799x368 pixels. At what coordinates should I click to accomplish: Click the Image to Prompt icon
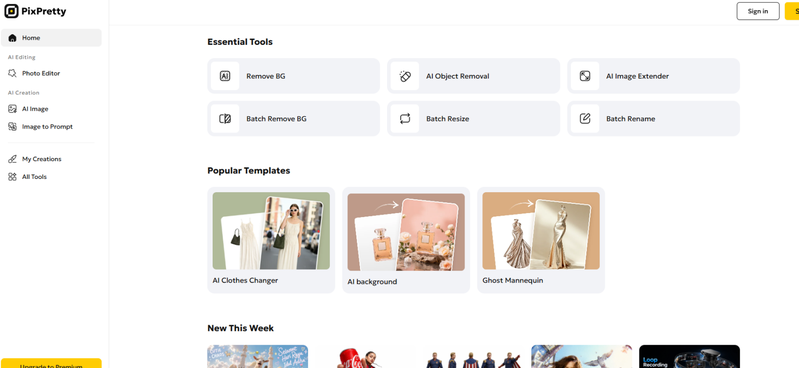click(12, 126)
